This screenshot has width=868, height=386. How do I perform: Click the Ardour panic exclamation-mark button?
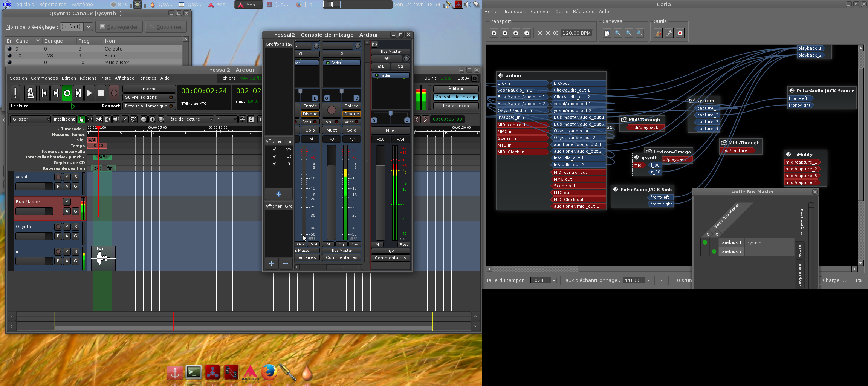(x=15, y=93)
